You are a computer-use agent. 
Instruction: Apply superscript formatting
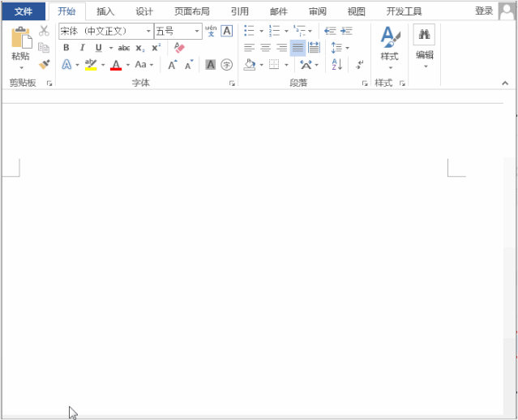pos(156,48)
